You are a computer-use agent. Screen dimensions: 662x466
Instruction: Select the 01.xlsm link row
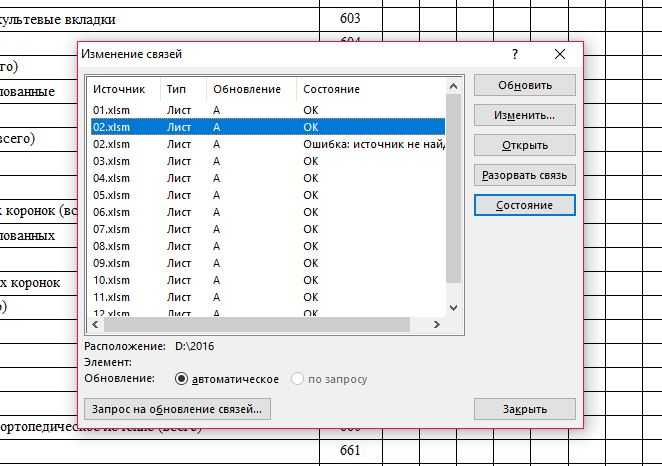268,110
